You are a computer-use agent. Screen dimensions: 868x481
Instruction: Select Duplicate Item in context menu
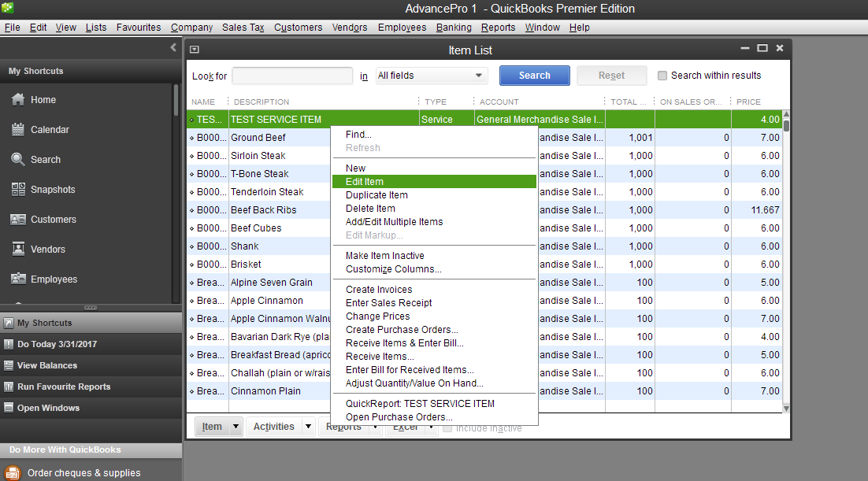click(377, 195)
